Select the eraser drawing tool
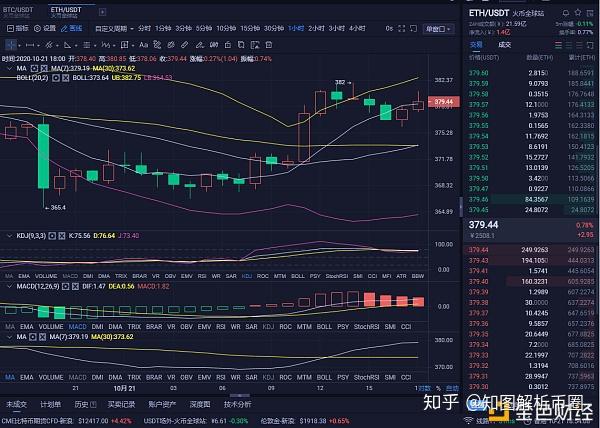 tap(184, 45)
